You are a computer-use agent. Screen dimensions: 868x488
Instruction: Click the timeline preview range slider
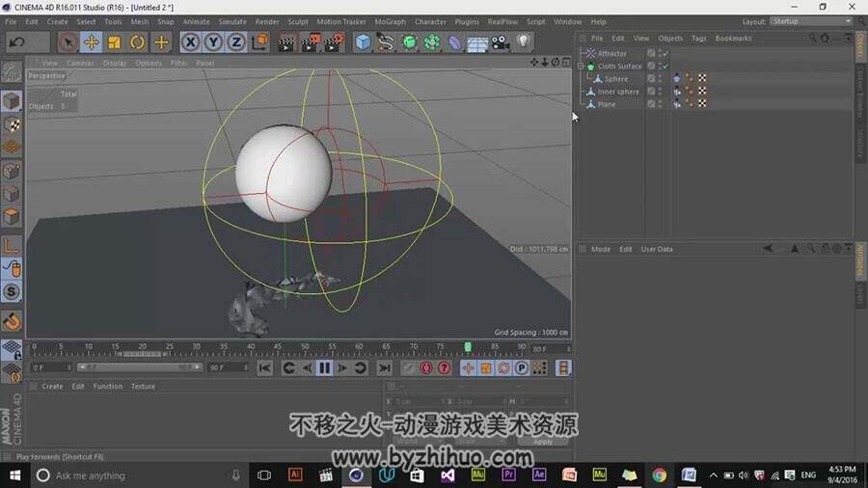(x=139, y=367)
